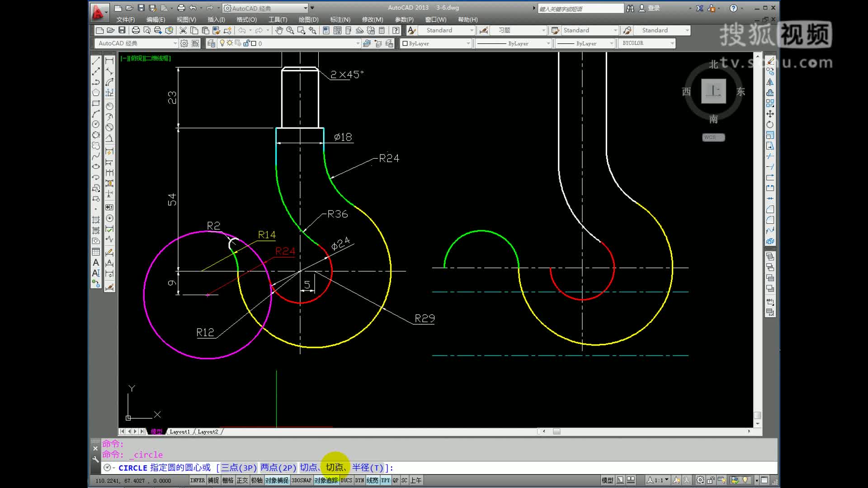Select the Pan hand tool
Screen dimensions: 868x488
pyautogui.click(x=279, y=30)
